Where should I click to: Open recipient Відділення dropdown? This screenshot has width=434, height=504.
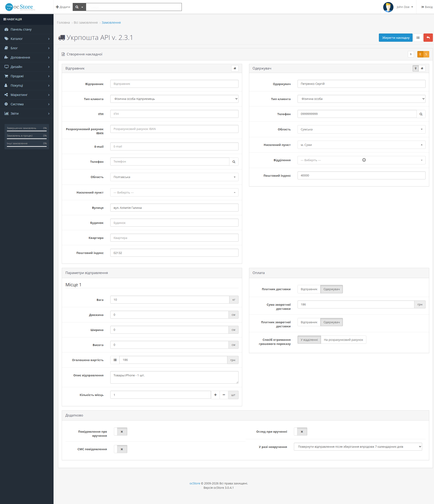(362, 160)
